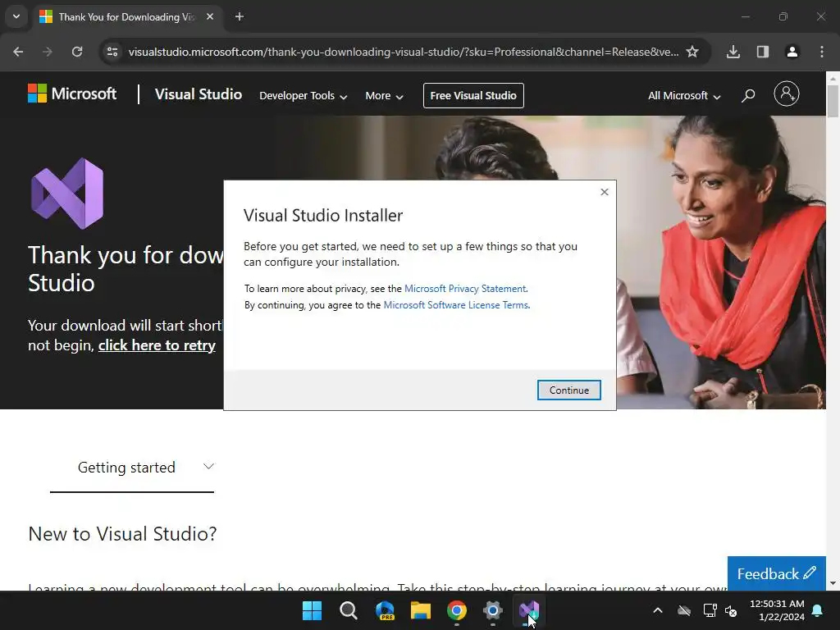Click Continue in Visual Studio Installer dialog
The image size is (840, 630).
pos(569,390)
